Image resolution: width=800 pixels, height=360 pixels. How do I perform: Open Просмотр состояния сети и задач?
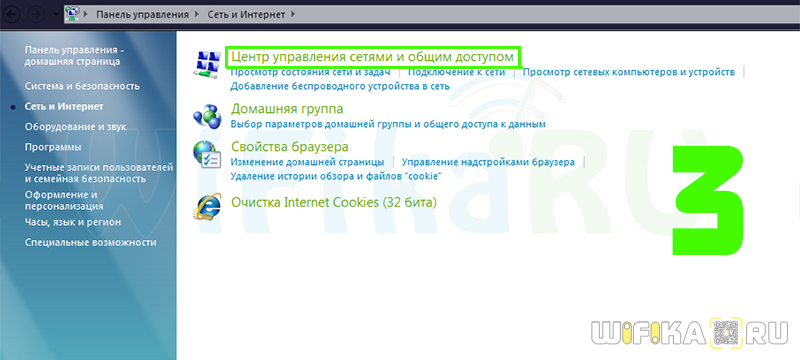click(310, 72)
